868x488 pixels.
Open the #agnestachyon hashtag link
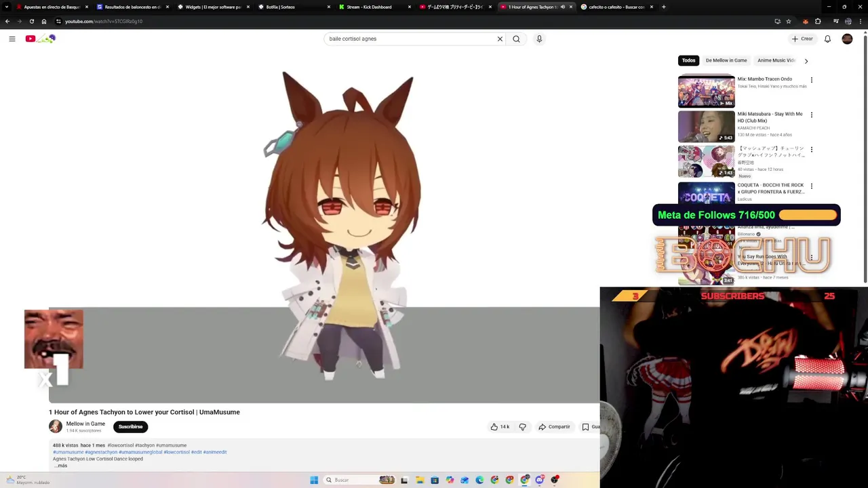click(101, 452)
